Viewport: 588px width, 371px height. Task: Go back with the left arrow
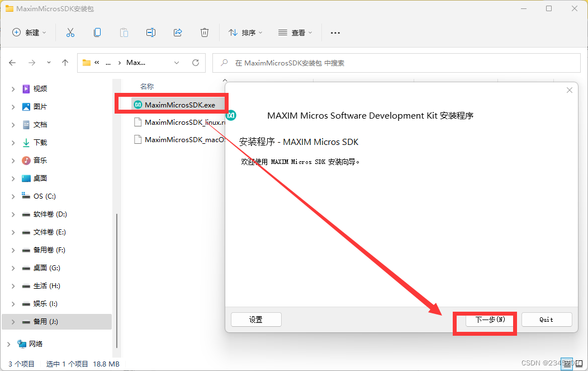(x=12, y=63)
